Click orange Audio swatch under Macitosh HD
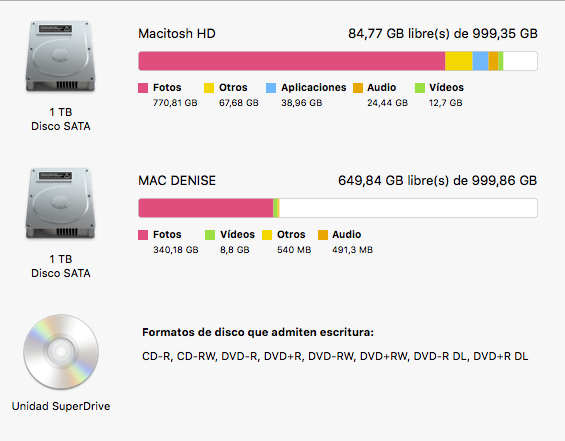Screen dimensions: 565x441 click(358, 88)
